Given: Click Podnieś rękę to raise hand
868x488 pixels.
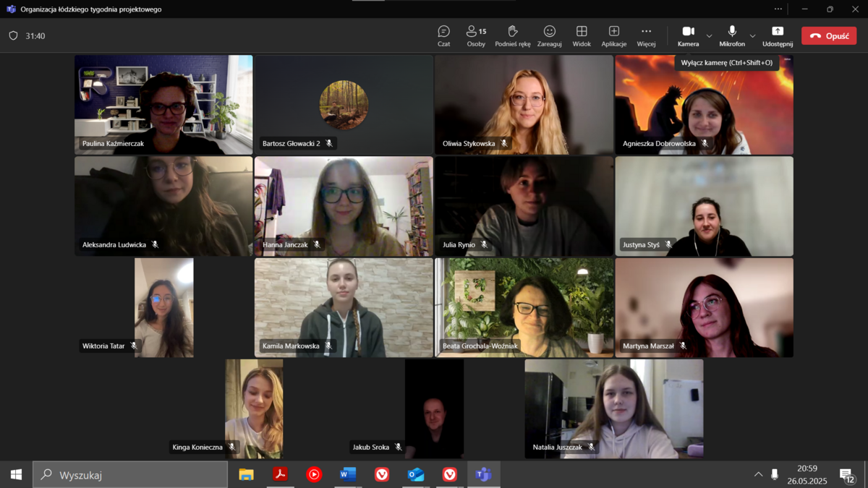Looking at the screenshot, I should 512,36.
